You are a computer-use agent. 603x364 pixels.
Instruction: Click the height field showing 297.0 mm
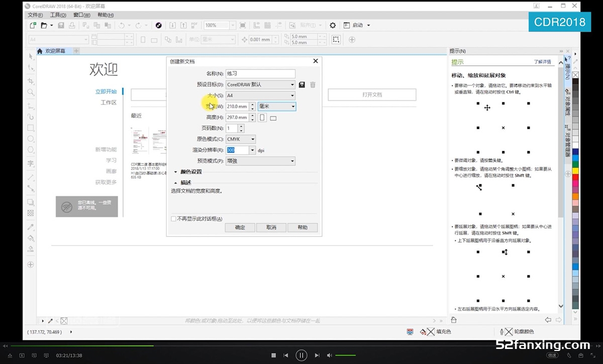click(237, 117)
